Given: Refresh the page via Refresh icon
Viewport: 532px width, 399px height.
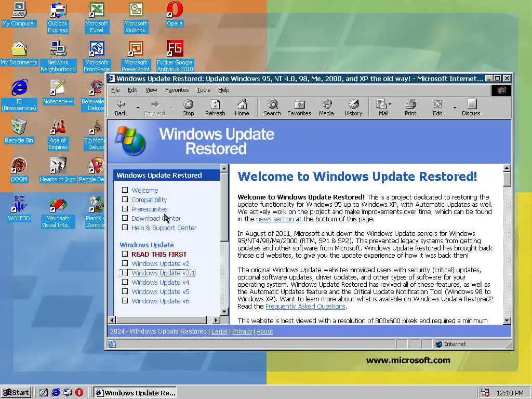Looking at the screenshot, I should click(215, 108).
